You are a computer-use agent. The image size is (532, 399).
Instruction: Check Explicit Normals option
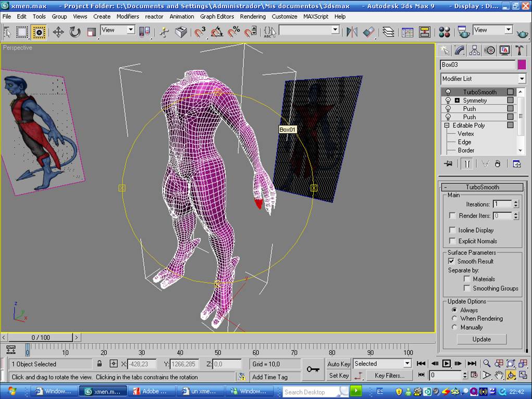click(452, 241)
